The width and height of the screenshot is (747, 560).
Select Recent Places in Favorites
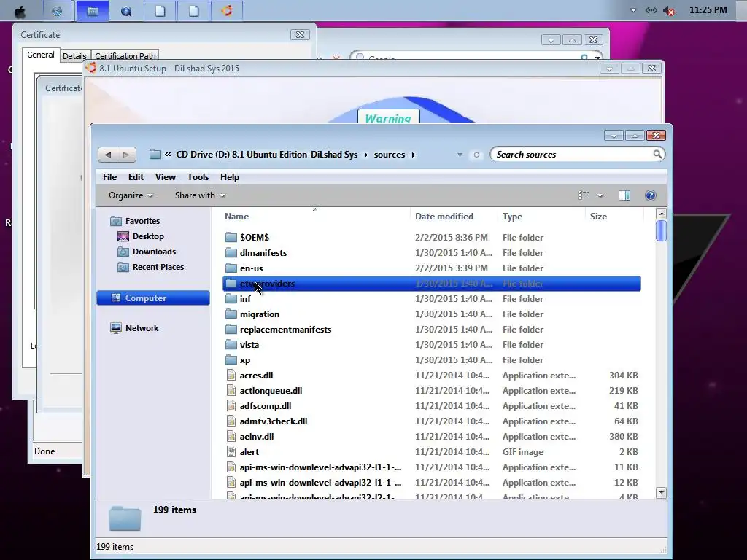pos(158,267)
